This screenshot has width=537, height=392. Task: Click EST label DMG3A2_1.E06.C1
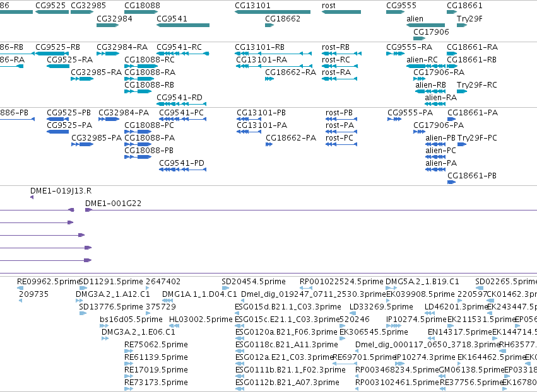pos(138,331)
